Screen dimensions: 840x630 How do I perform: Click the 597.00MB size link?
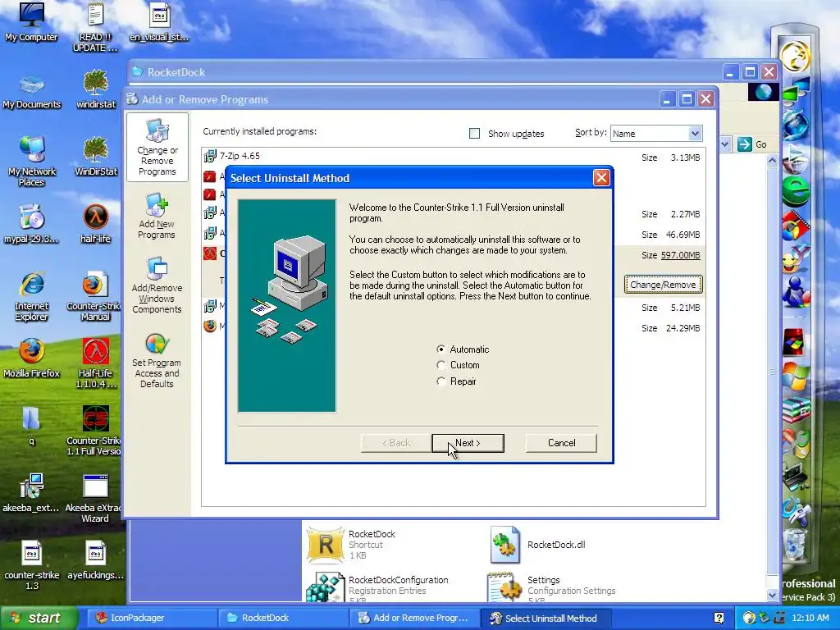pos(680,255)
